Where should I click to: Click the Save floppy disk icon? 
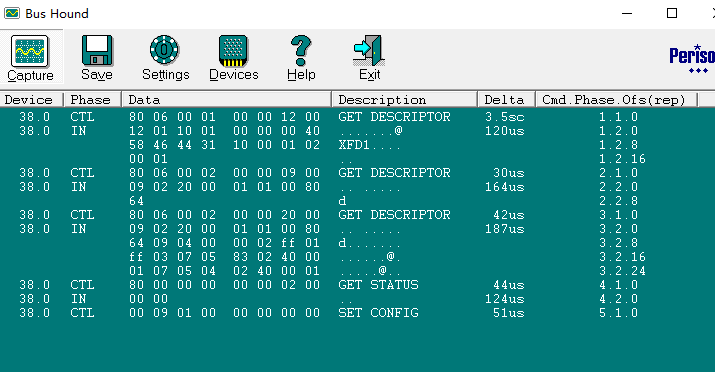pos(97,51)
